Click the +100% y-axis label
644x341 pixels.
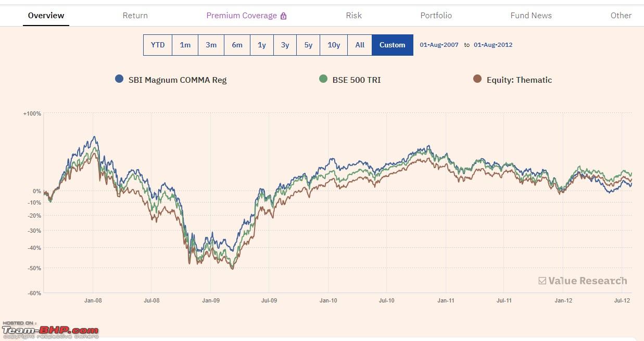coord(32,113)
